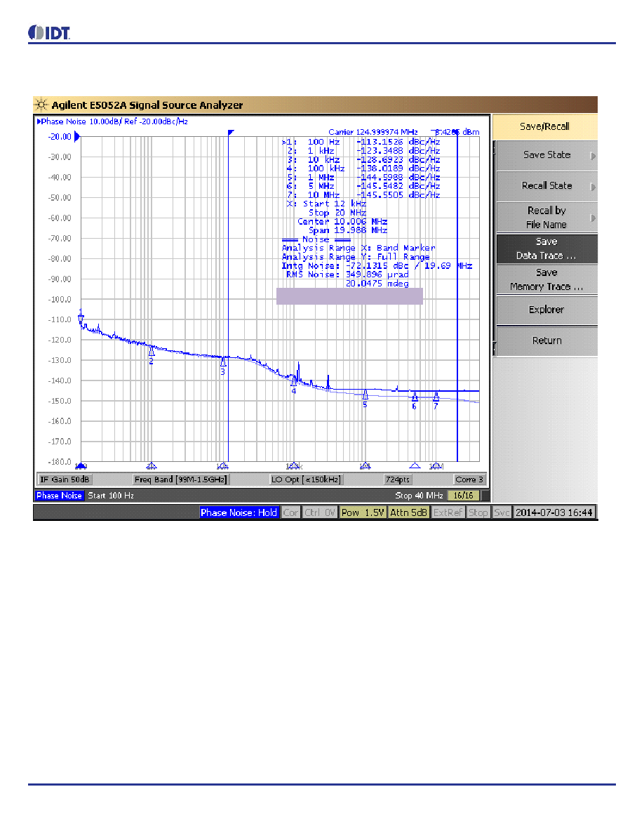The height and width of the screenshot is (834, 644).
Task: Click the band marker start arrow at top
Action: coord(231,133)
